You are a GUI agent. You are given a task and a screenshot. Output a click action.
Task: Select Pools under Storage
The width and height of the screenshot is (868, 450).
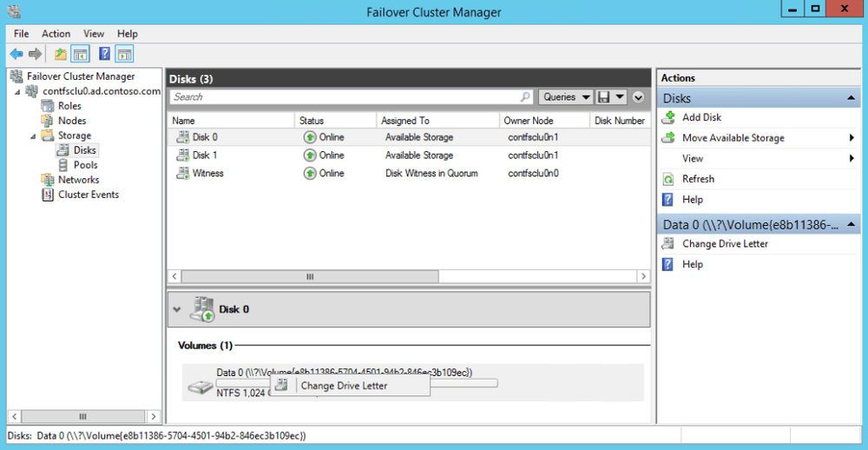(85, 165)
